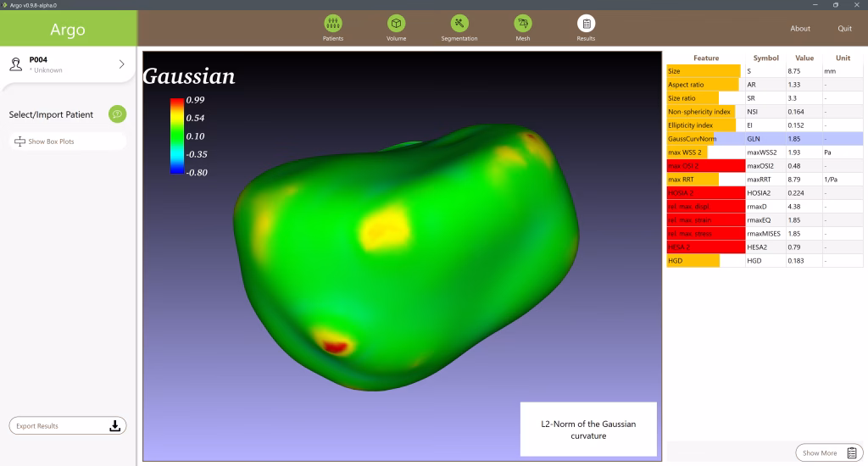Open the Patients step icon
The height and width of the screenshot is (466, 868).
(x=333, y=24)
